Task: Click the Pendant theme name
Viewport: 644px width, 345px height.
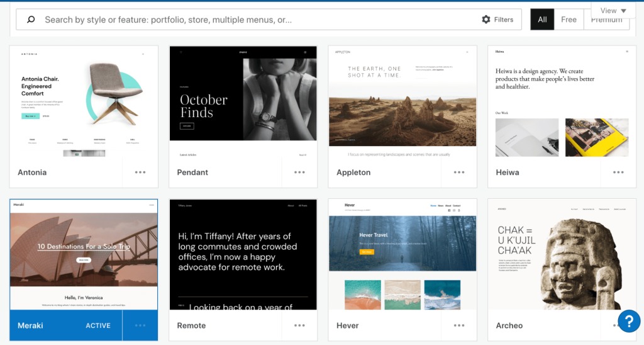Action: (192, 172)
